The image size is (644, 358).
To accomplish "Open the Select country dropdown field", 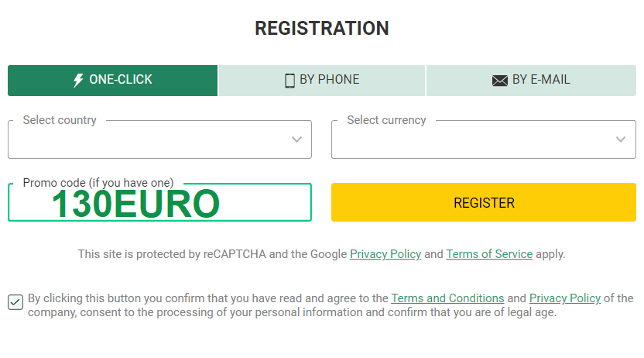I will coord(159,139).
